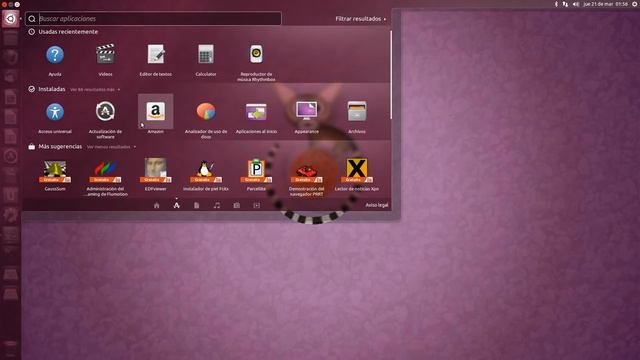
Task: Open the date and time menu
Action: pyautogui.click(x=605, y=4)
